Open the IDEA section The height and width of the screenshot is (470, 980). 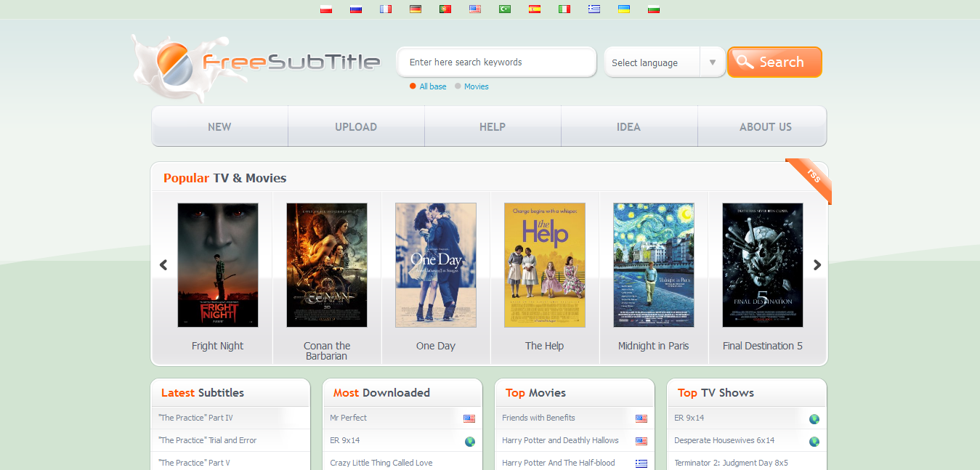pyautogui.click(x=628, y=126)
